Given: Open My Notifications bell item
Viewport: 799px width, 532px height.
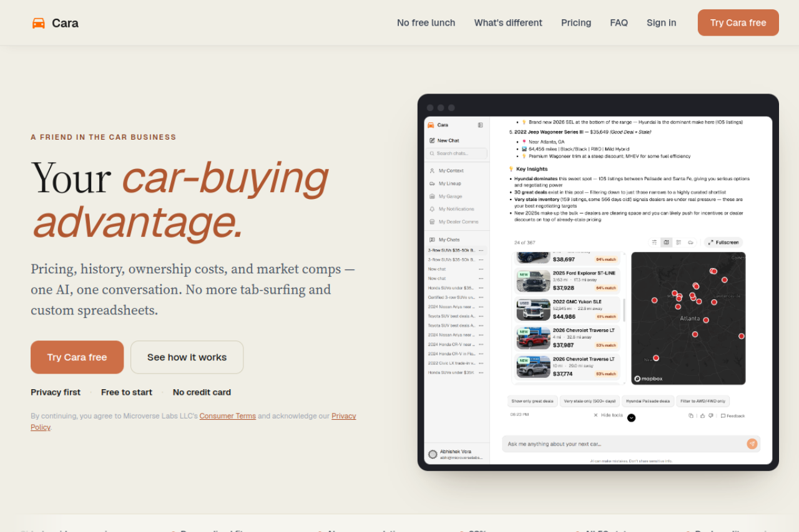Looking at the screenshot, I should [x=451, y=209].
